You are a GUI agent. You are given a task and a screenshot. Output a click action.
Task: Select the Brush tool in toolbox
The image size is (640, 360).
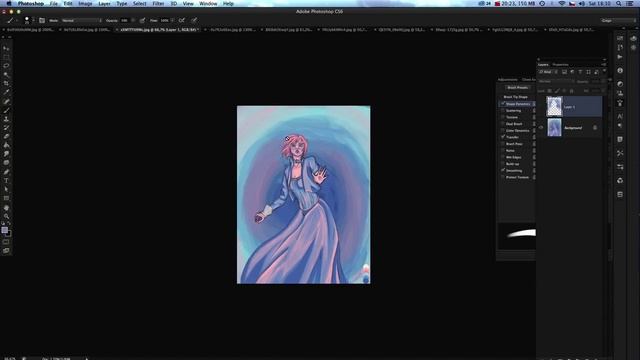click(6, 110)
